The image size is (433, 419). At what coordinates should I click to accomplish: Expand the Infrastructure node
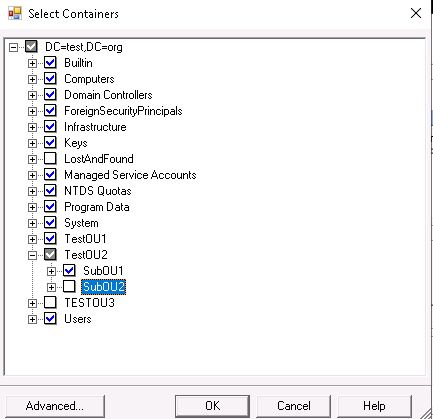(32, 127)
